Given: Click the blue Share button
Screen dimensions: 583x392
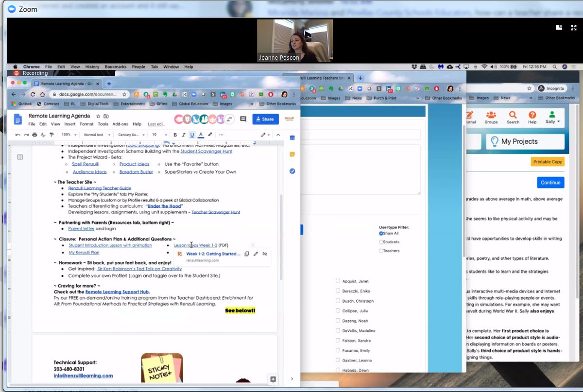Looking at the screenshot, I should (265, 119).
